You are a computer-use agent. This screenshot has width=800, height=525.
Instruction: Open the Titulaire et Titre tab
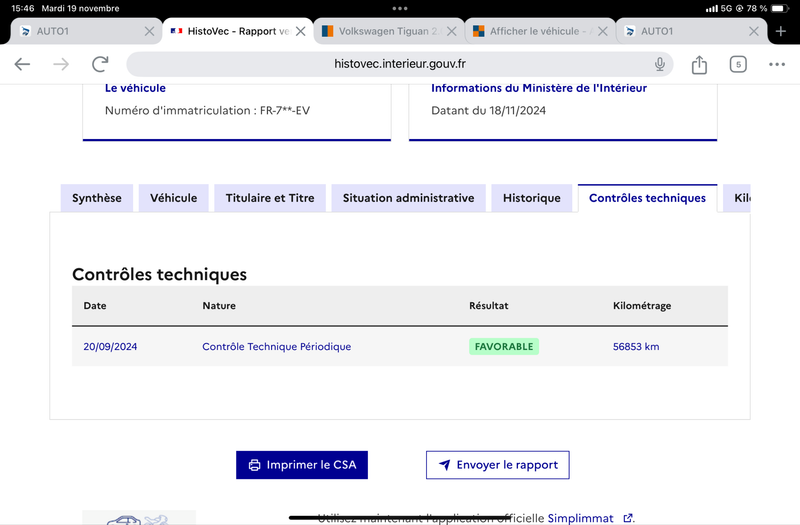pyautogui.click(x=270, y=198)
